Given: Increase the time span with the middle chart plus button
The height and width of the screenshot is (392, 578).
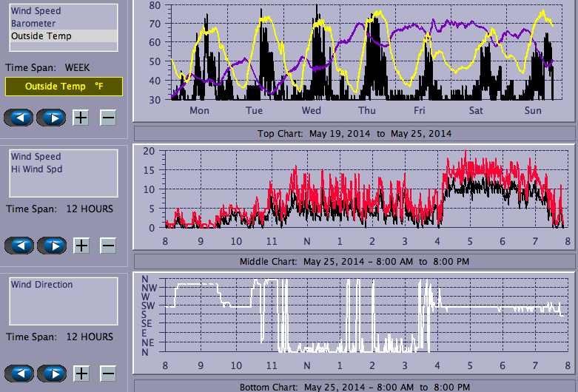Looking at the screenshot, I should (x=81, y=246).
